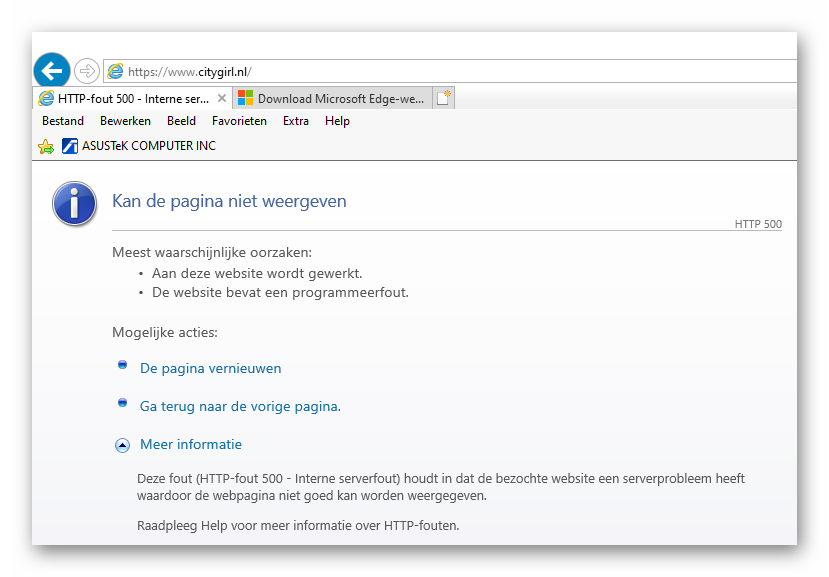Click the citygirl.nl address bar field

click(x=450, y=71)
